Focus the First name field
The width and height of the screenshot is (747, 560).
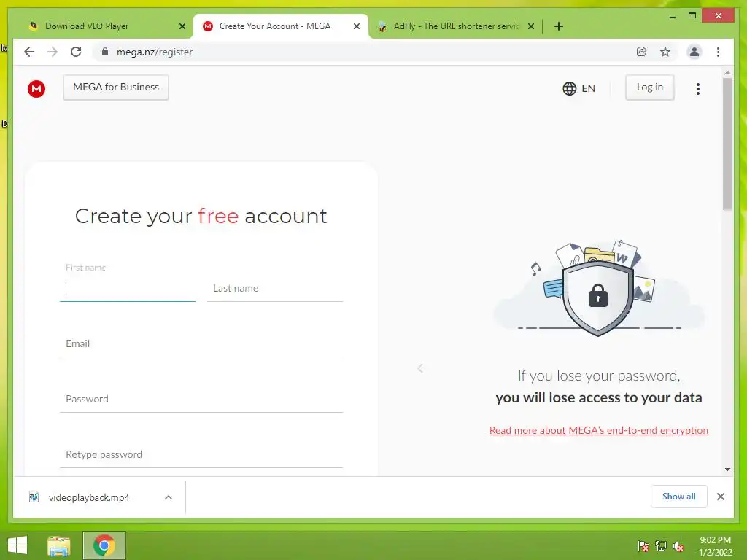click(x=128, y=289)
